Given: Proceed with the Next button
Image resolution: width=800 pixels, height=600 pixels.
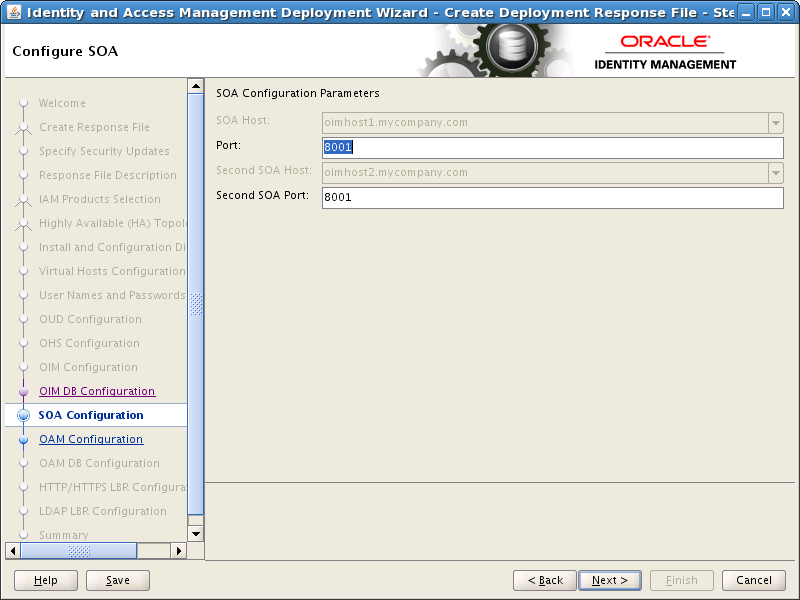Looking at the screenshot, I should point(610,580).
